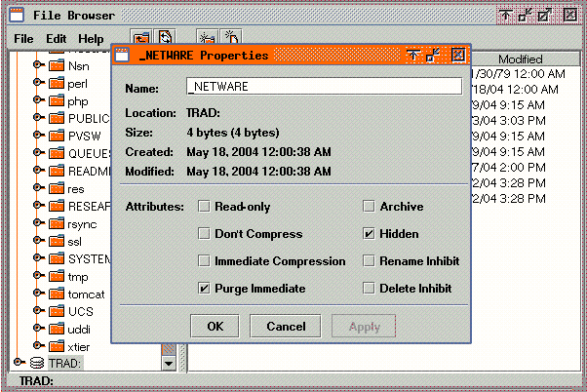The image size is (587, 392).
Task: Click the parent-folder toolbar icon
Action: tap(141, 37)
